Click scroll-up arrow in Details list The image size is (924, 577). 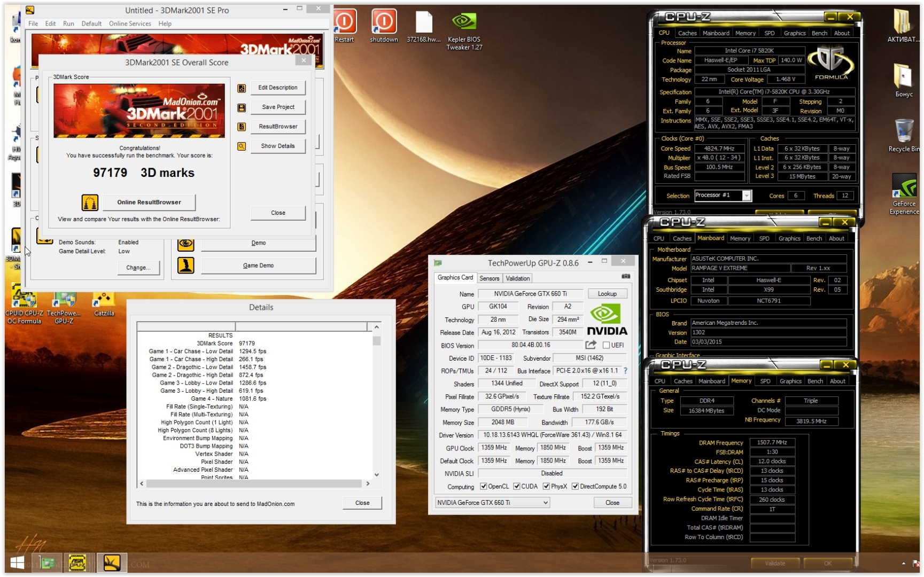[377, 327]
